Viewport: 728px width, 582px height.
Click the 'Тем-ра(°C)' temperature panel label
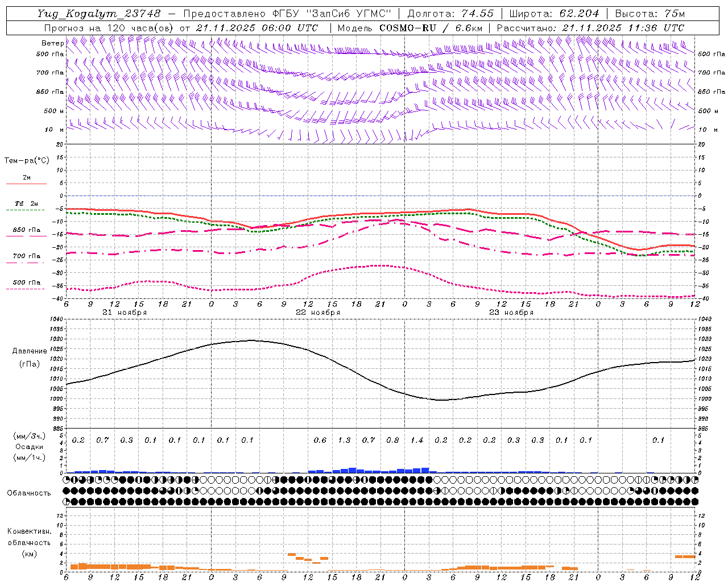27,161
